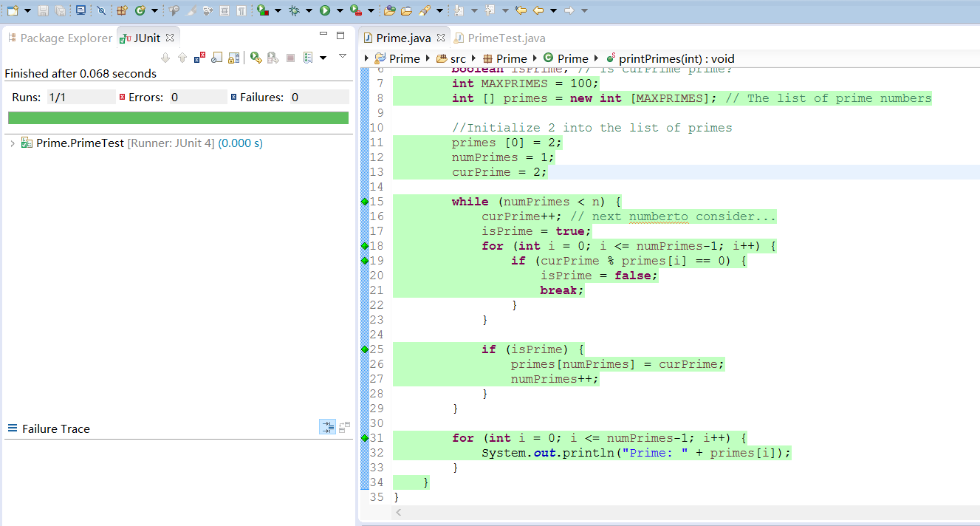Click the External Tools run icon
980x526 pixels.
(355, 10)
